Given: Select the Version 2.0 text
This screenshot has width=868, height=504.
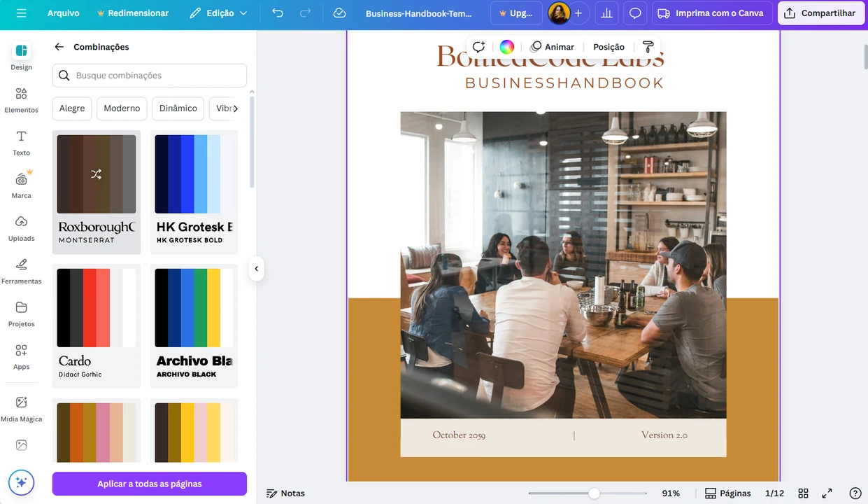Looking at the screenshot, I should coord(664,435).
